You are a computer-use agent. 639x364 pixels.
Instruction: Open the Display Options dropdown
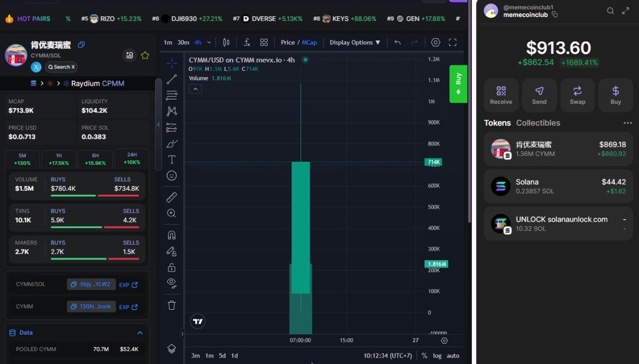point(354,43)
